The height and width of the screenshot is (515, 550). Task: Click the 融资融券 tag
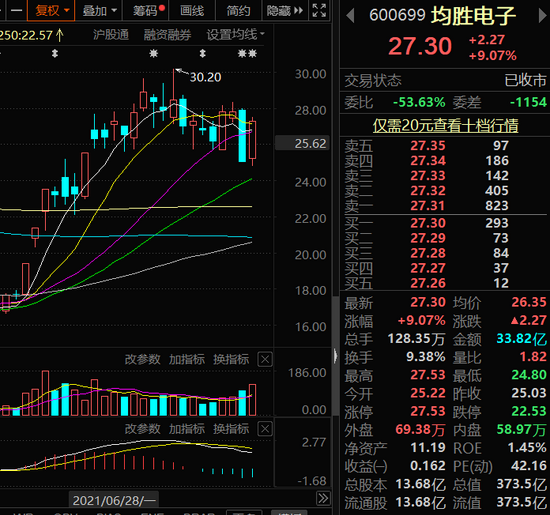click(x=167, y=35)
